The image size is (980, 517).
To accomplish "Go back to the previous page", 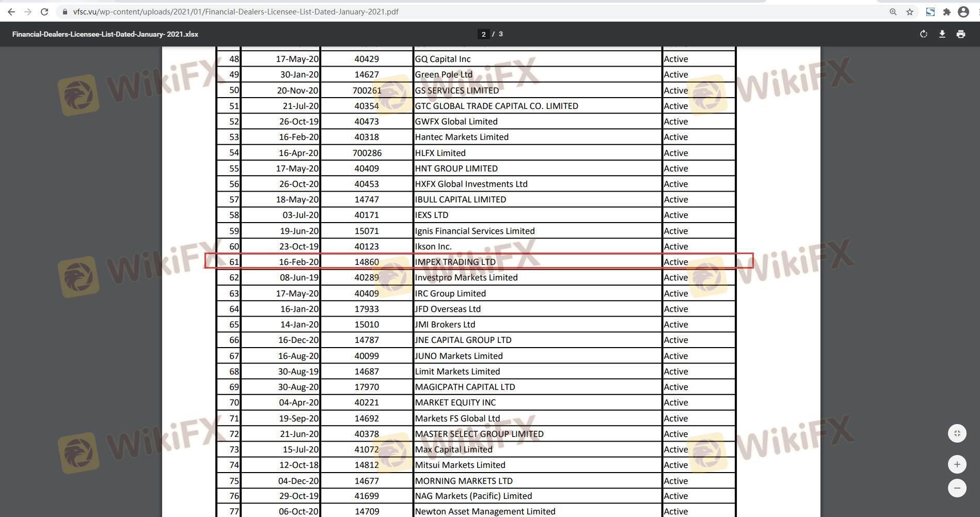I will point(11,12).
